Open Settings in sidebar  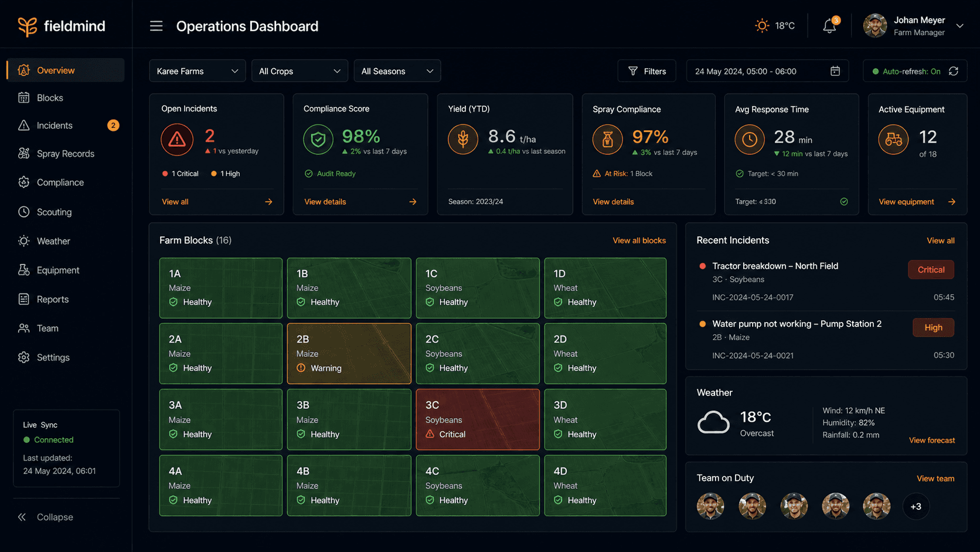coord(66,357)
